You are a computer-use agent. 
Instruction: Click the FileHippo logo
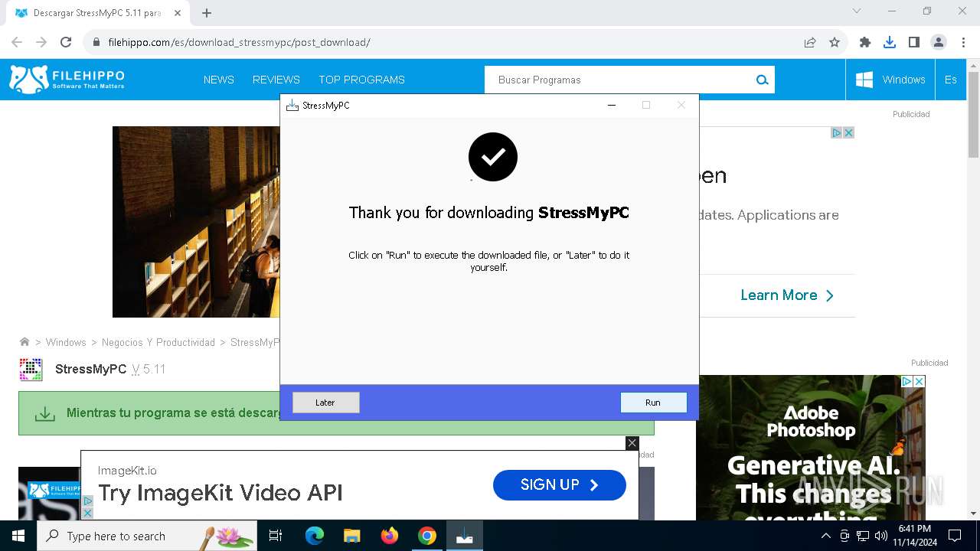[x=67, y=80]
